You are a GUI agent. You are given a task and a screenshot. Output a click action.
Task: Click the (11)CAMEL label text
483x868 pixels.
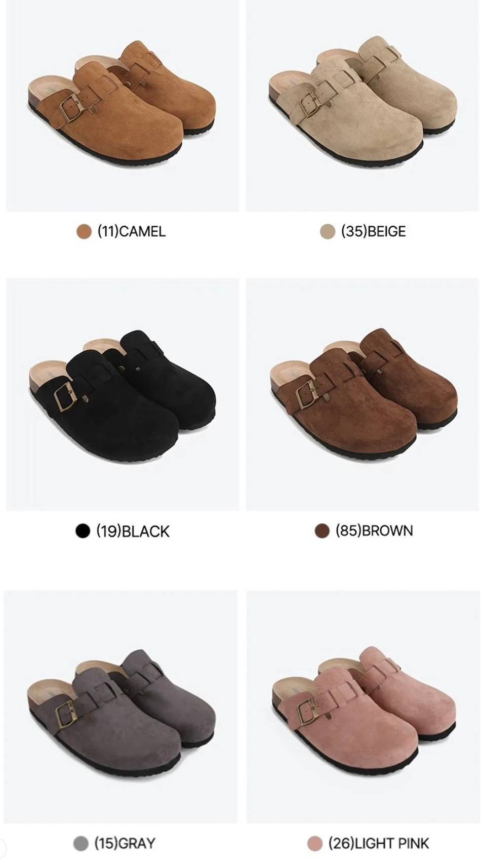click(x=132, y=232)
